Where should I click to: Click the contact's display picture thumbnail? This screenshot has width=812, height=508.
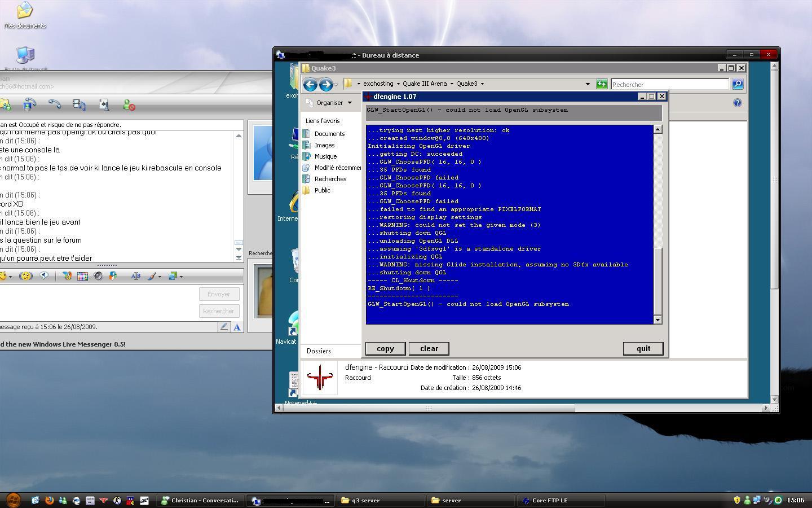pyautogui.click(x=263, y=153)
